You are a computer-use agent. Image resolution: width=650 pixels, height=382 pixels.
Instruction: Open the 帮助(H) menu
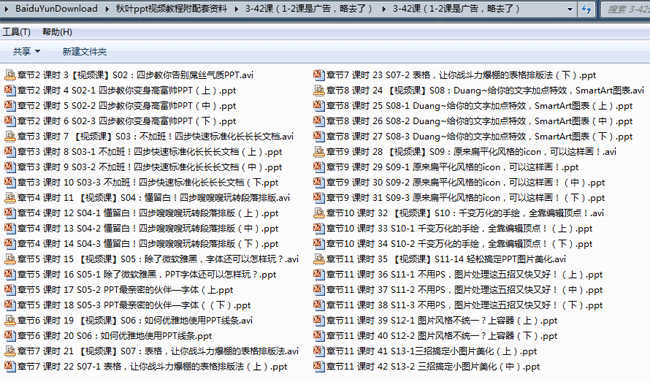pos(57,32)
